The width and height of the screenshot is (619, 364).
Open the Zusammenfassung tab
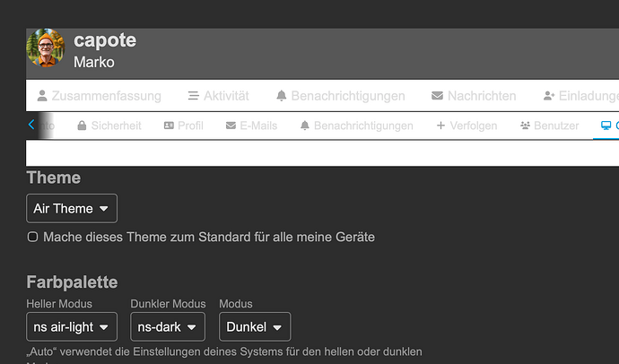99,96
